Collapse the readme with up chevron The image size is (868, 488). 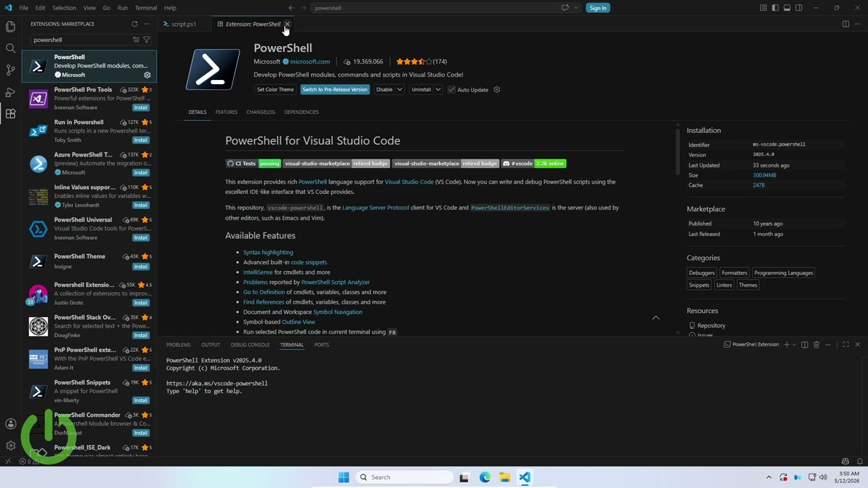tap(656, 317)
